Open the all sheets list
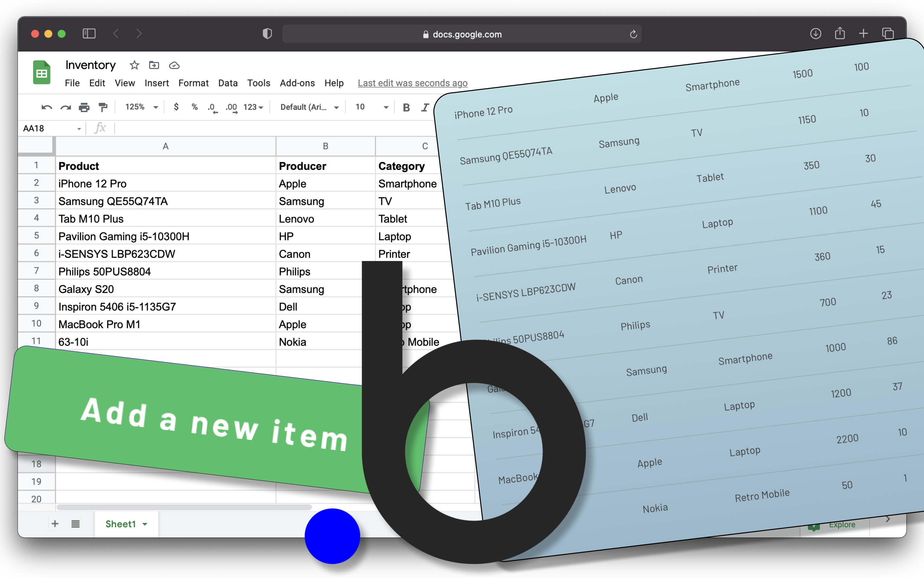The height and width of the screenshot is (578, 924). coord(76,524)
